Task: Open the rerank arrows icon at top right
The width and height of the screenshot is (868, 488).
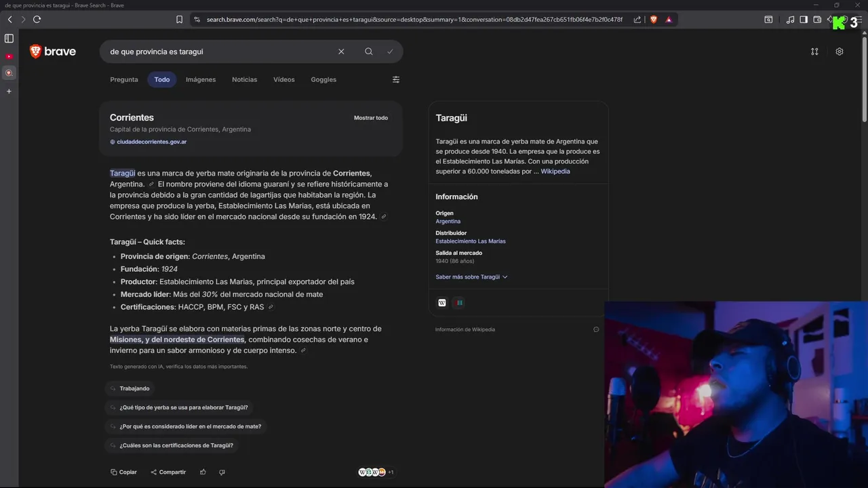Action: click(814, 52)
